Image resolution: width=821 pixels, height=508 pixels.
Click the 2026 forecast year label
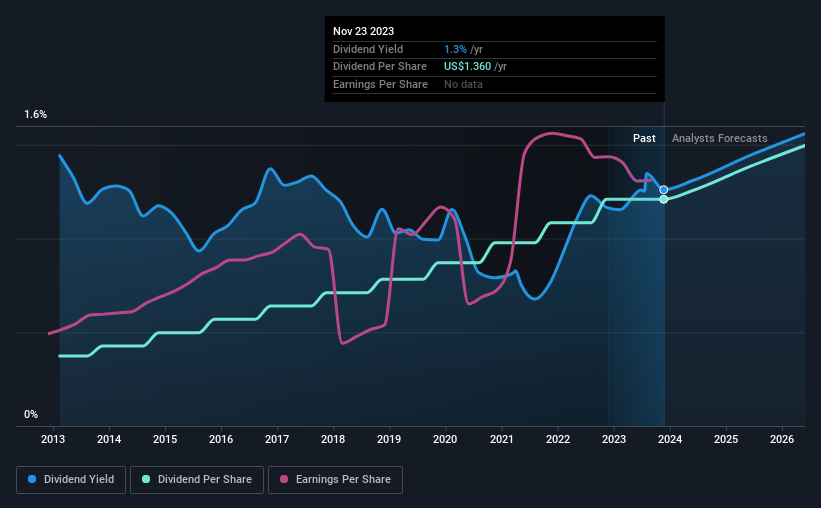coord(782,439)
